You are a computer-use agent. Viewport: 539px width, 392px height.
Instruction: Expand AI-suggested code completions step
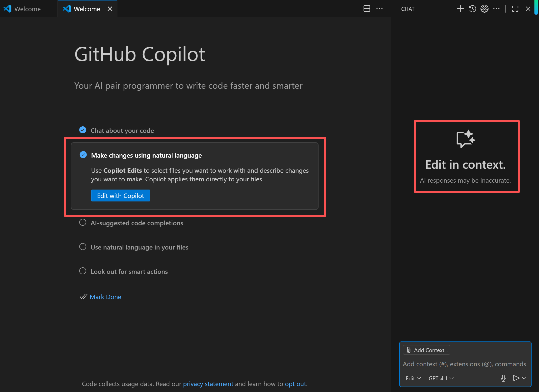point(137,223)
